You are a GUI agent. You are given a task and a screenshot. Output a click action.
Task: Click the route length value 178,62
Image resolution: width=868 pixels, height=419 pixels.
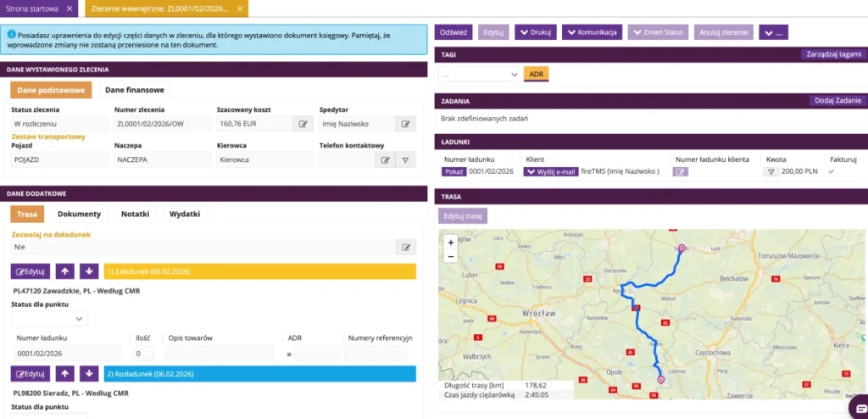pos(536,385)
